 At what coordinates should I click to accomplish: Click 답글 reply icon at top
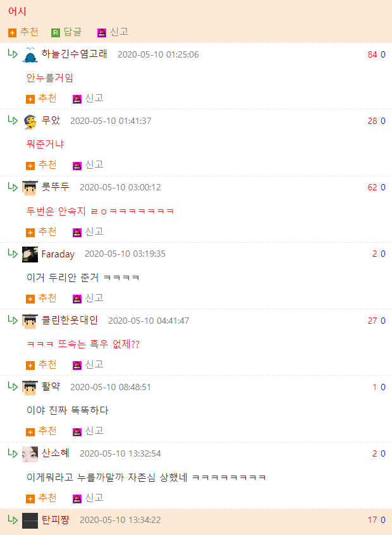(x=56, y=32)
